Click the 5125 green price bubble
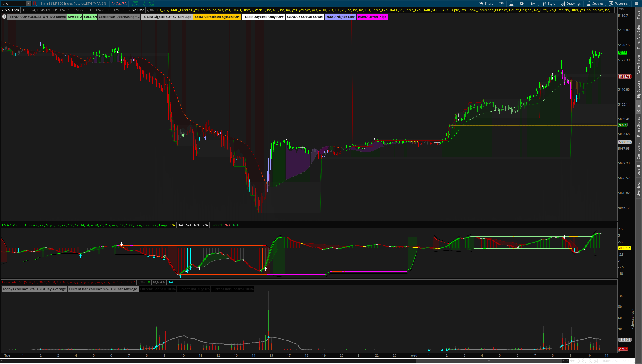This screenshot has width=642, height=364. 623,53
